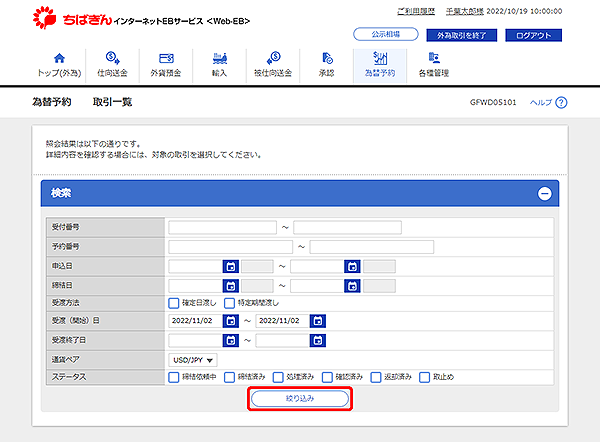The width and height of the screenshot is (600, 442).
Task: Click the 絞り込み filter button
Action: point(300,399)
